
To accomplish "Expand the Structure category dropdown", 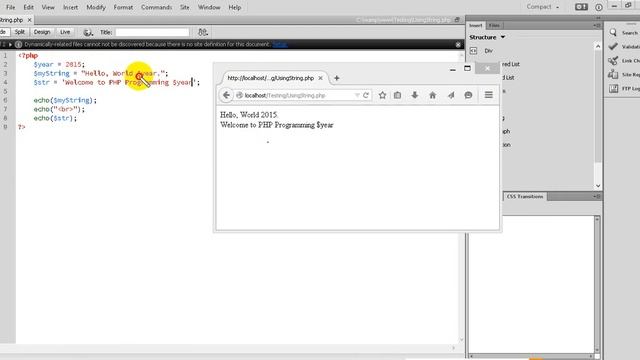I will (x=487, y=37).
